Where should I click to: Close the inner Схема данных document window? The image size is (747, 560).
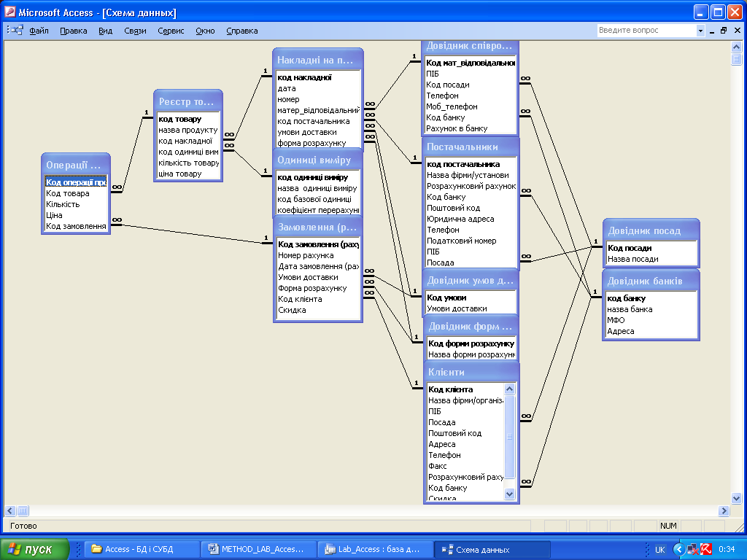(737, 31)
